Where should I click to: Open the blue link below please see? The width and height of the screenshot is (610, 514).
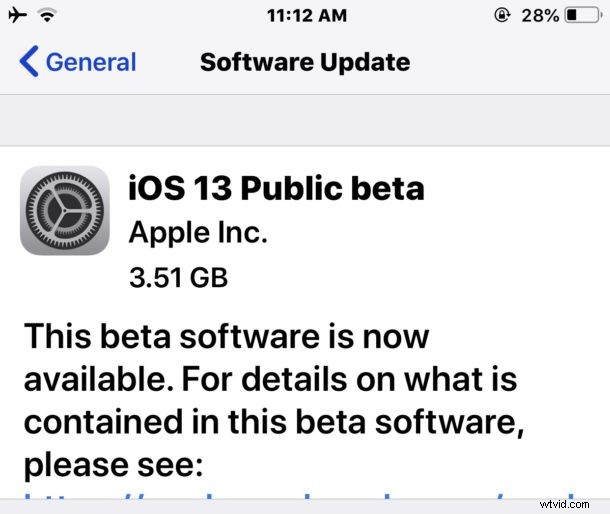[x=300, y=496]
